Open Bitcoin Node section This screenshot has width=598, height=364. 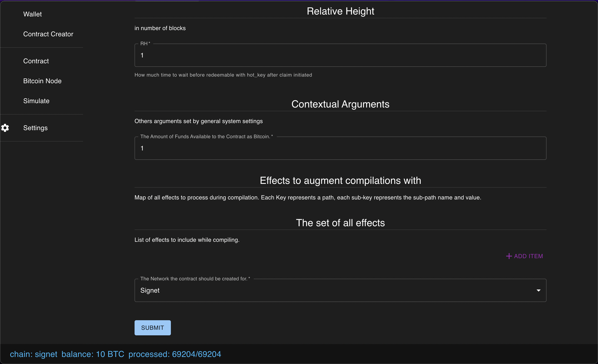[43, 81]
